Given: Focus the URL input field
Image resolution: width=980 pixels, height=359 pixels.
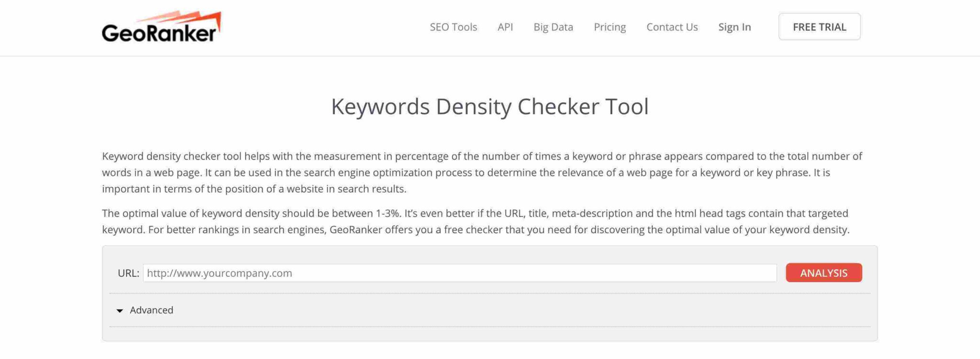Looking at the screenshot, I should click(x=459, y=273).
